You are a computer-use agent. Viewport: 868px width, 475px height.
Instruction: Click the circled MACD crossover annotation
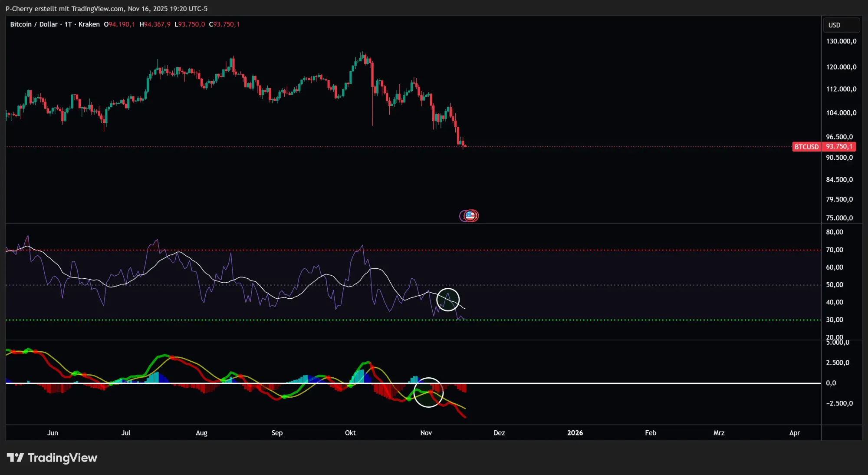click(428, 393)
